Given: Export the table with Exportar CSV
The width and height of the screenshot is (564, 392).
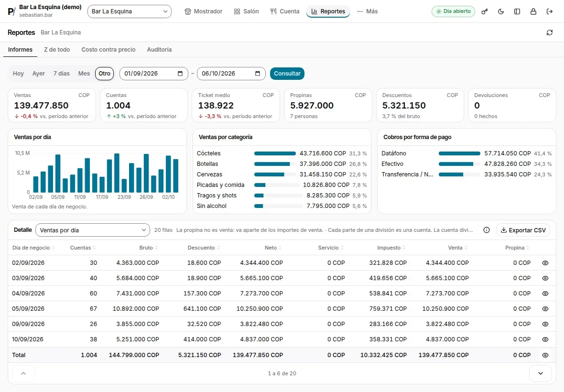Looking at the screenshot, I should point(523,230).
